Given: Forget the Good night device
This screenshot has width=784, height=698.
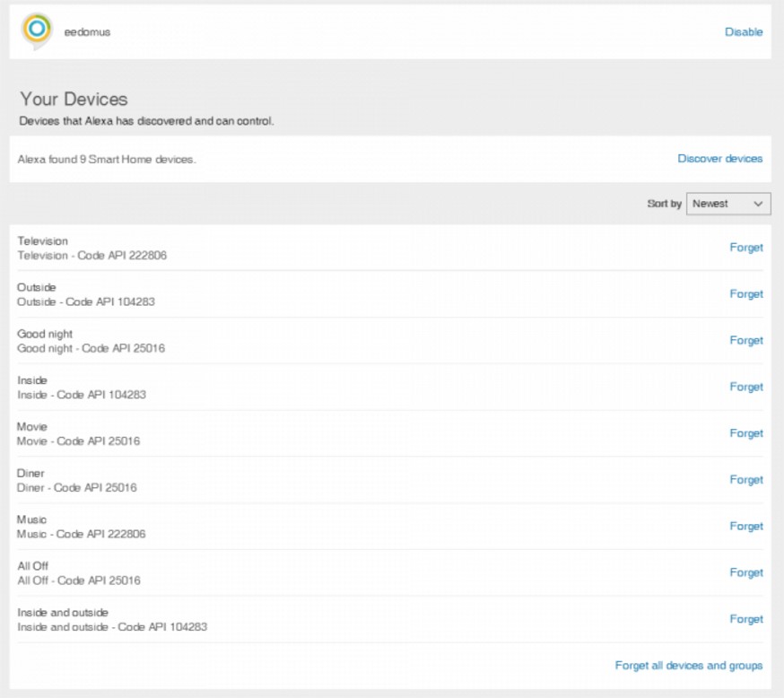Looking at the screenshot, I should coord(746,341).
